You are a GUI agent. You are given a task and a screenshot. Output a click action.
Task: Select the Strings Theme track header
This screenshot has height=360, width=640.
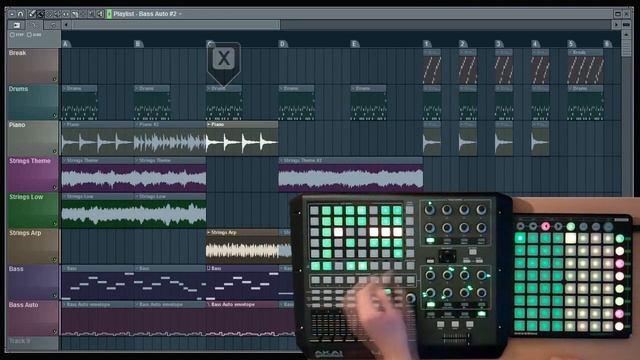click(33, 174)
